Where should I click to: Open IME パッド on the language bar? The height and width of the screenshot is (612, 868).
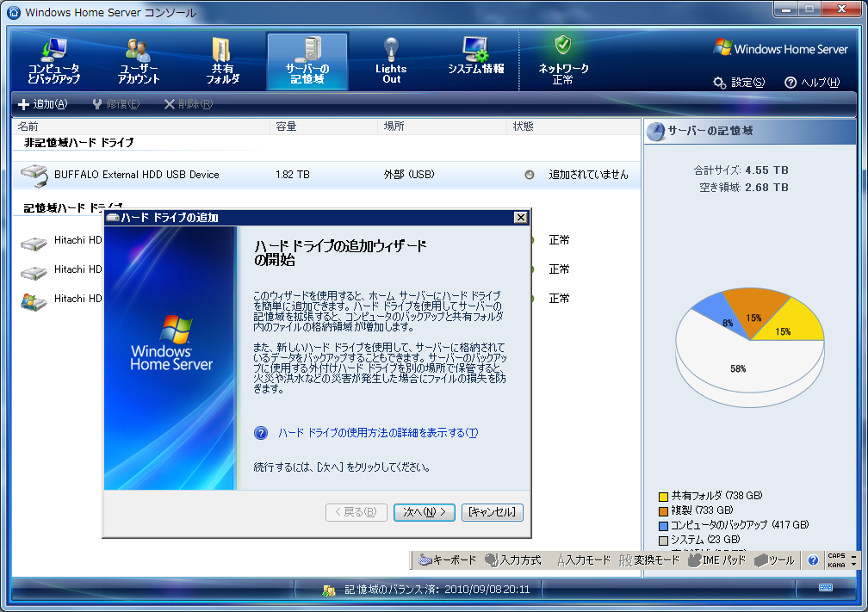[x=716, y=560]
